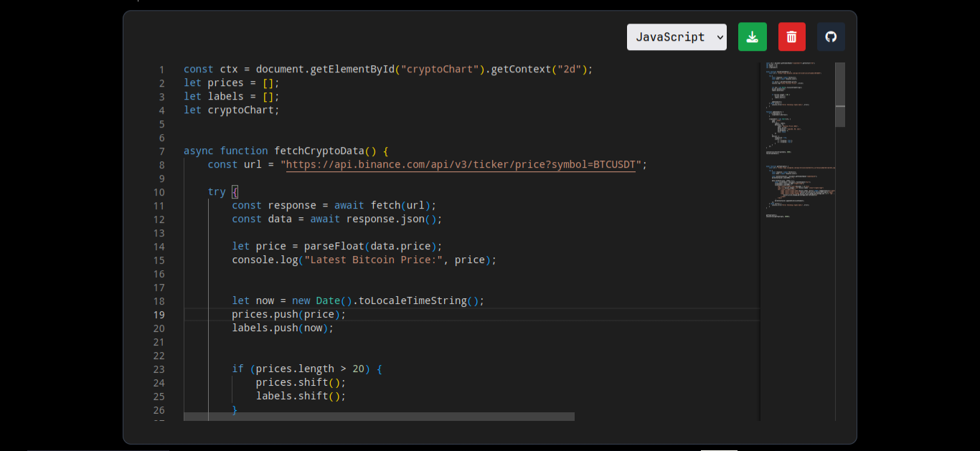Click the vertical scrollbar thumb in editor

(x=840, y=94)
